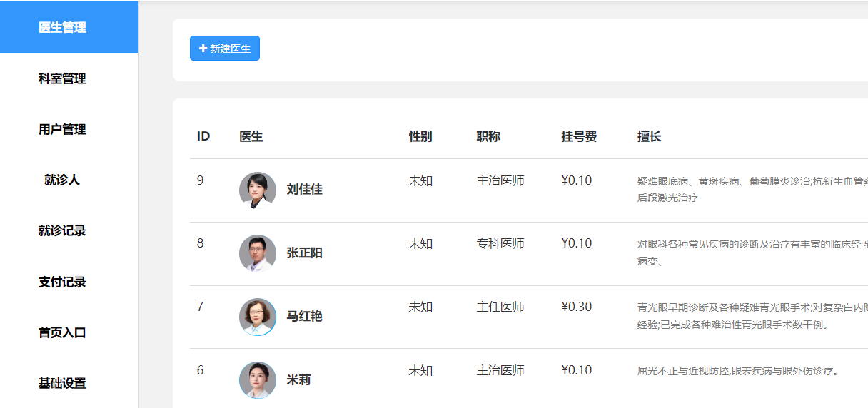The height and width of the screenshot is (408, 868).
Task: Click the 职称 column header
Action: click(488, 136)
